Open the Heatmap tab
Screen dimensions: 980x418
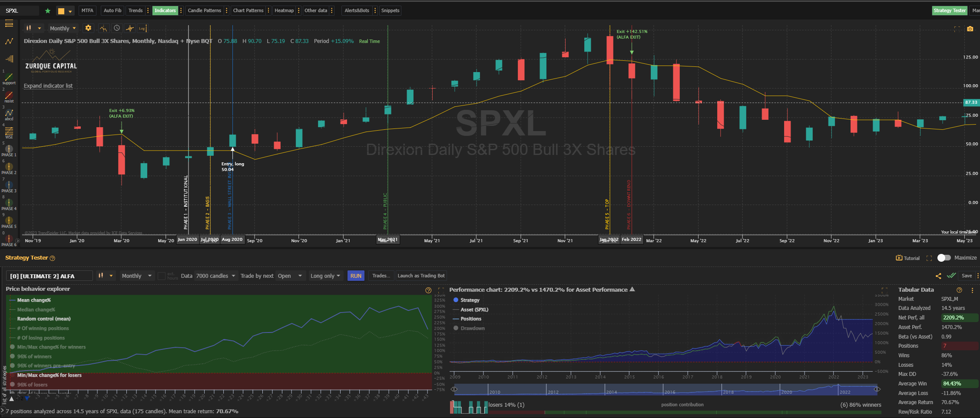284,10
